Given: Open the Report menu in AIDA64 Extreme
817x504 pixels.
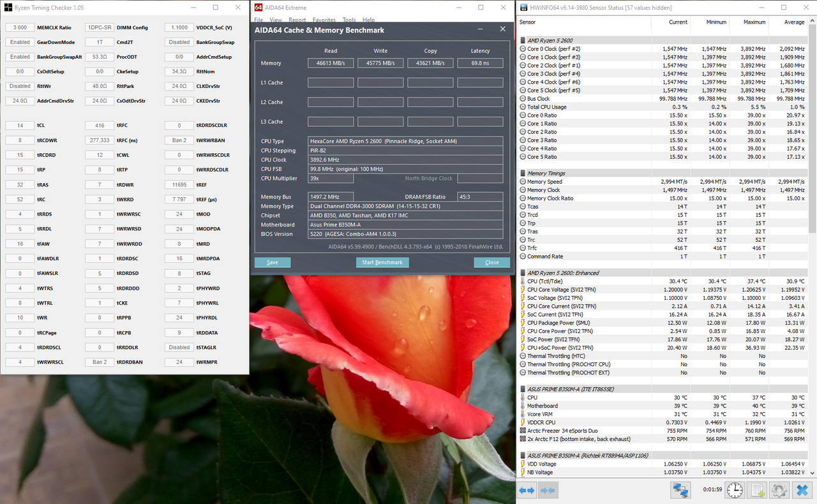Looking at the screenshot, I should [x=297, y=20].
